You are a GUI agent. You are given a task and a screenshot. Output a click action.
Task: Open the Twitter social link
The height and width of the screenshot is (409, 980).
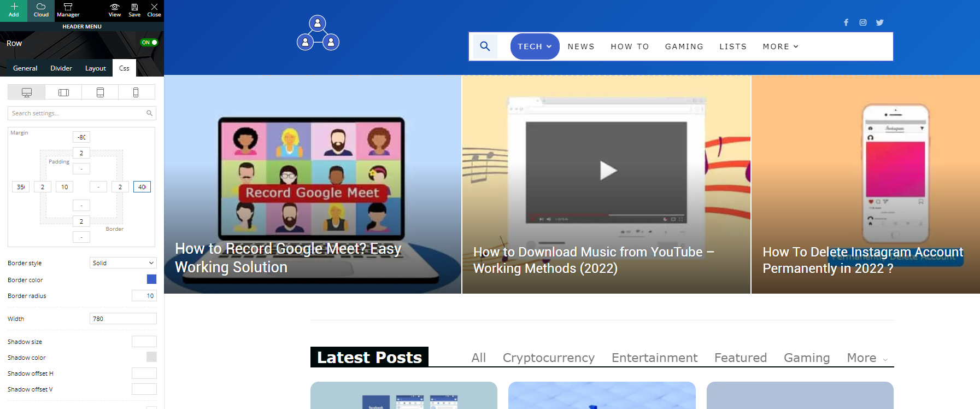point(880,22)
